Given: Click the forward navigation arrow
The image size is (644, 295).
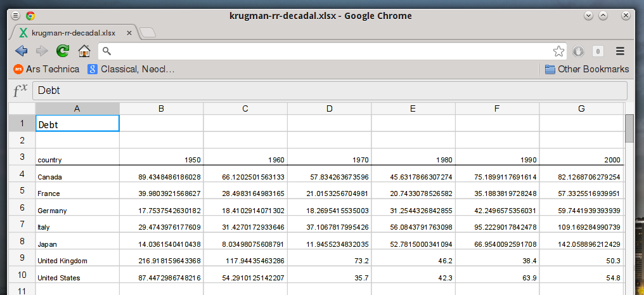Looking at the screenshot, I should [x=42, y=51].
